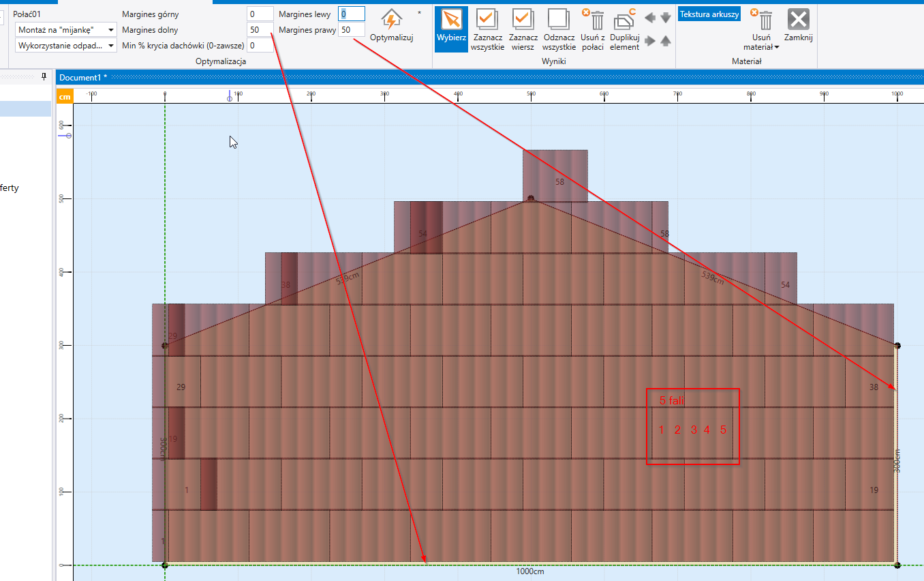Toggle the panel pin icon
The image size is (924, 581).
44,76
